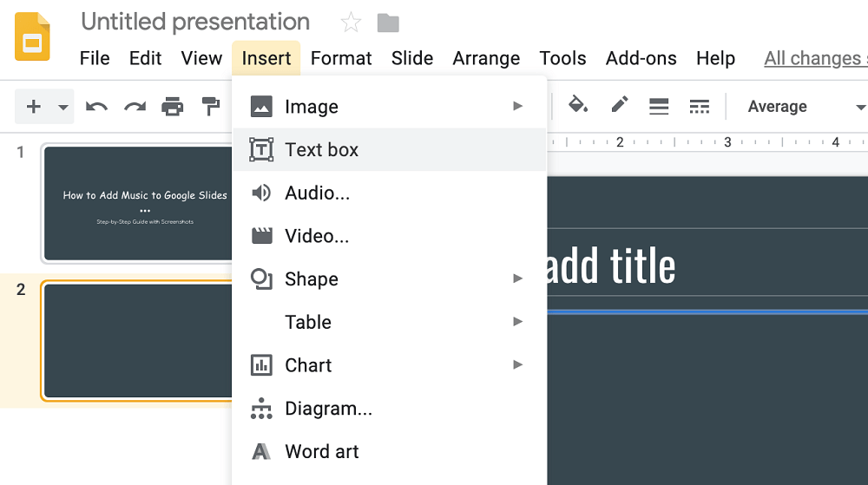Click the Chart icon in Insert menu
868x485 pixels.
tap(261, 365)
